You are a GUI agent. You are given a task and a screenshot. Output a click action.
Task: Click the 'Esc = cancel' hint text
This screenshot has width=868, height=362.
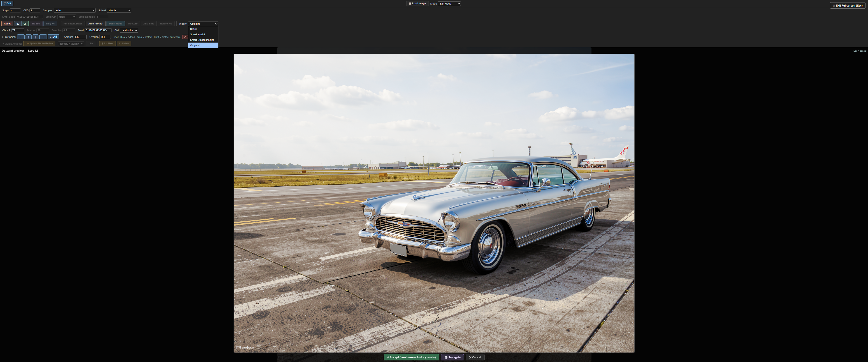tap(860, 51)
